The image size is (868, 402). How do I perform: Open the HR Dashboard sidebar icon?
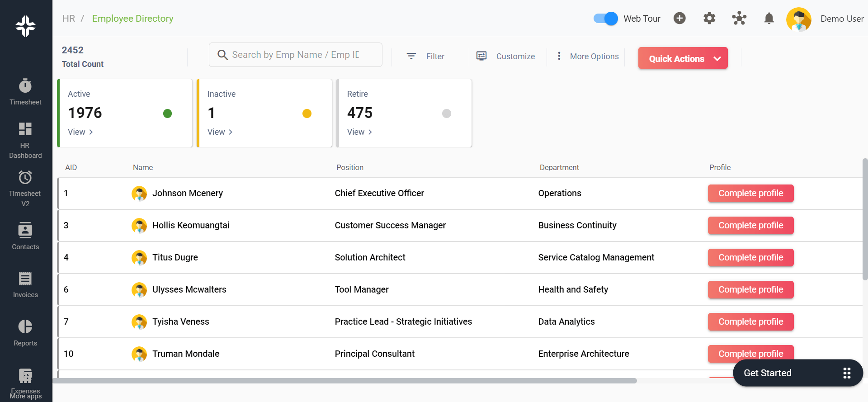click(x=25, y=140)
